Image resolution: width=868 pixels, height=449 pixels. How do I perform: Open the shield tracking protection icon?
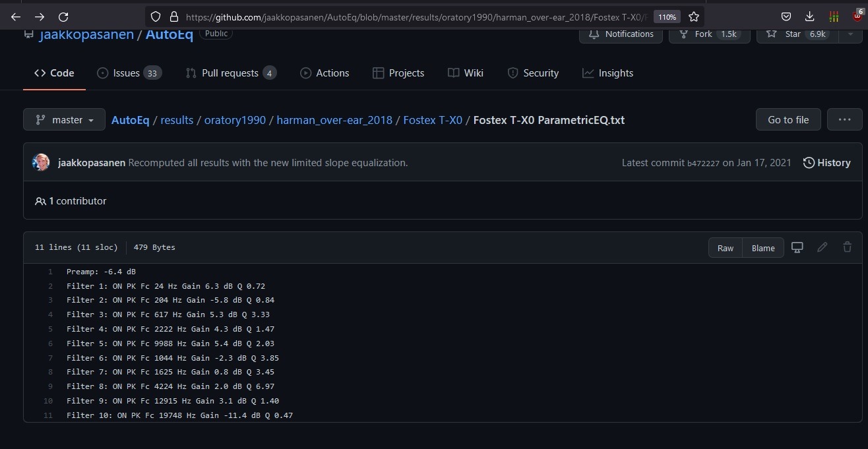(156, 16)
